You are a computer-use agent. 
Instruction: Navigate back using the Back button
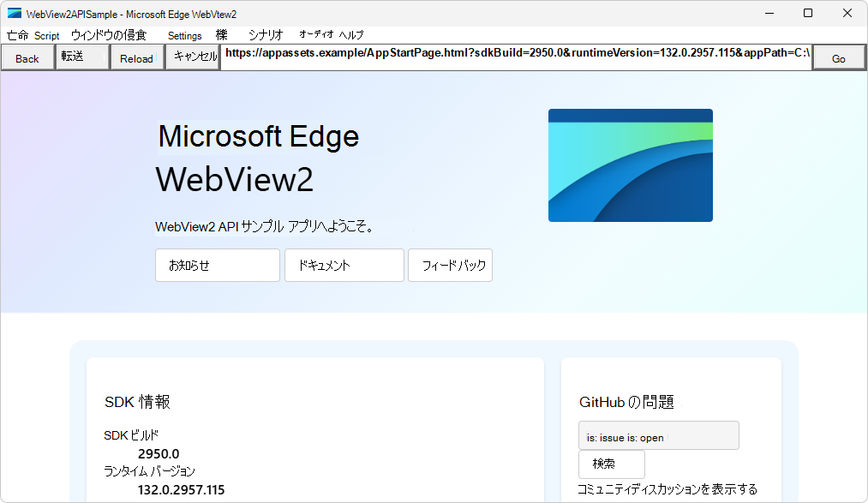click(x=27, y=57)
